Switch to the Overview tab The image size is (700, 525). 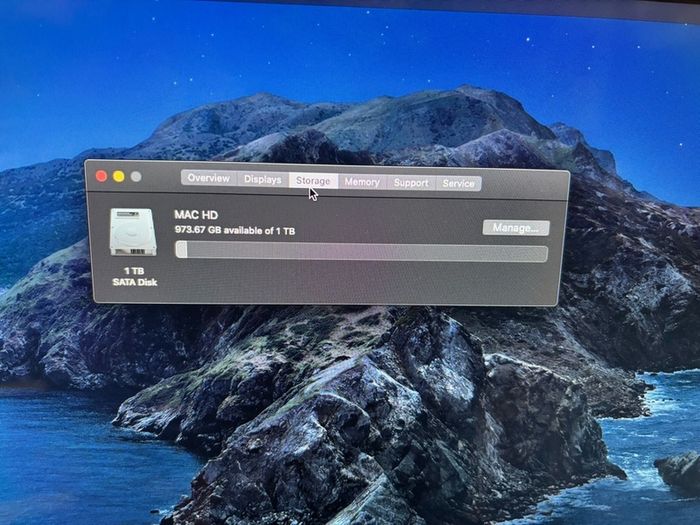[x=209, y=178]
